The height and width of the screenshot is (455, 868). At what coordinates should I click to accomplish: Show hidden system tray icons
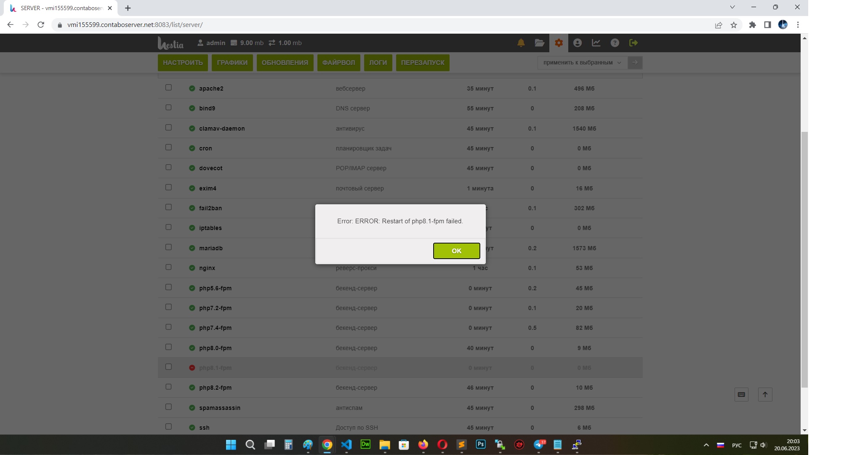[706, 445]
